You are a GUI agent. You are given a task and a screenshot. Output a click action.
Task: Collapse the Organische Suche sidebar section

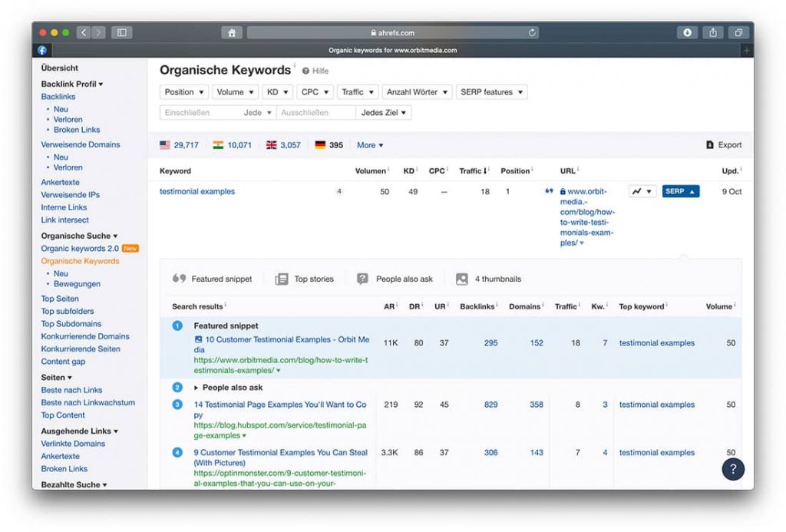click(79, 236)
